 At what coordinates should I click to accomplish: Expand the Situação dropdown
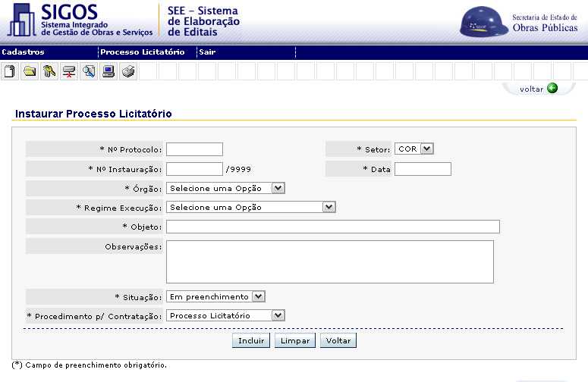tap(215, 297)
